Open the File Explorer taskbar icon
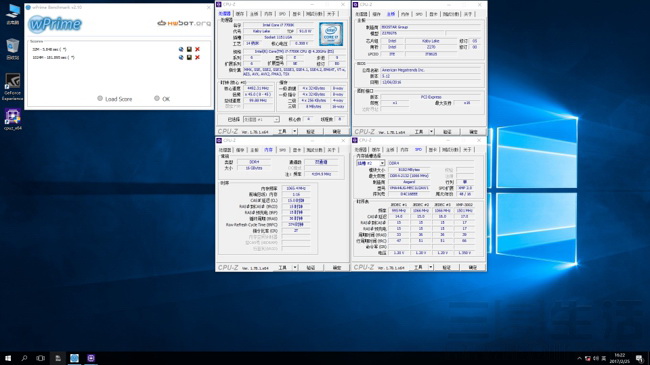This screenshot has width=650, height=365. coord(58,358)
